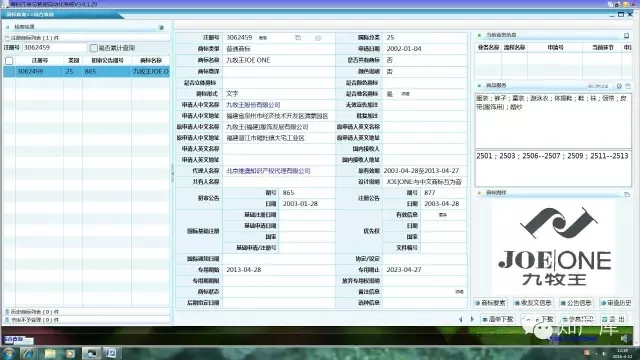Image resolution: width=640 pixels, height=360 pixels.
Task: Open the 审查历史 tab
Action: click(x=616, y=303)
